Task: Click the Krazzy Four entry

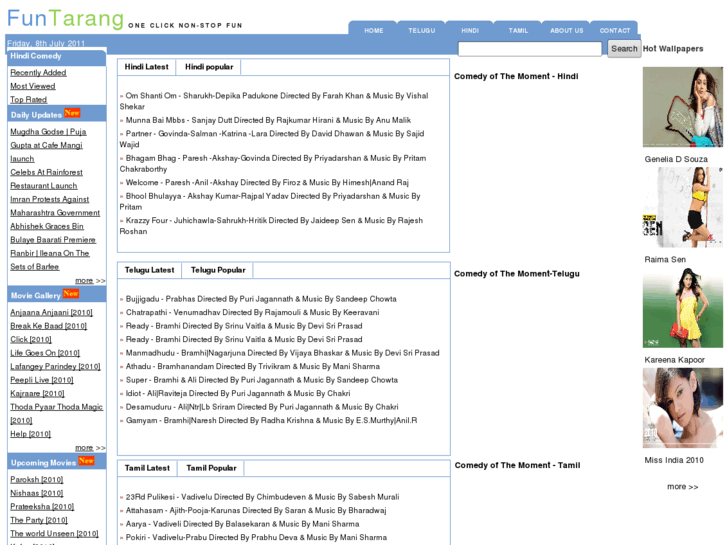Action: coord(271,225)
